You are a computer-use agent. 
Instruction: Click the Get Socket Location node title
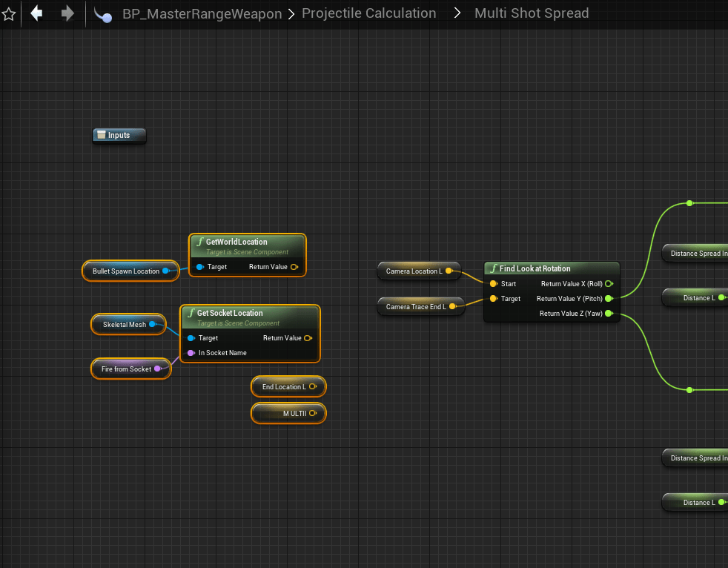tap(230, 313)
